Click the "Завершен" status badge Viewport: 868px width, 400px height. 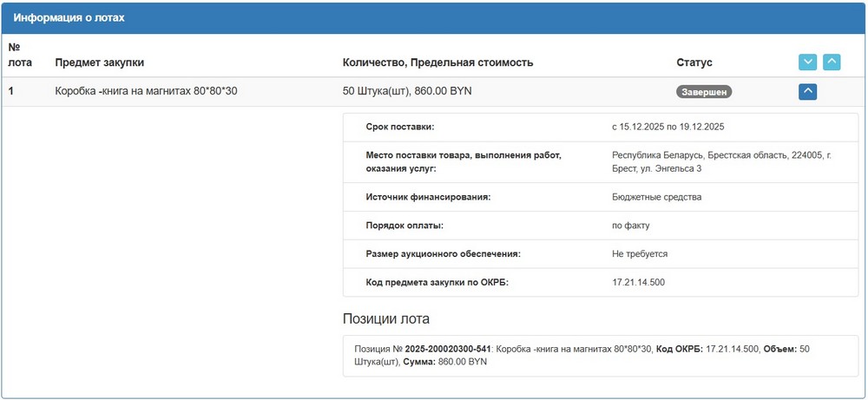[x=704, y=91]
